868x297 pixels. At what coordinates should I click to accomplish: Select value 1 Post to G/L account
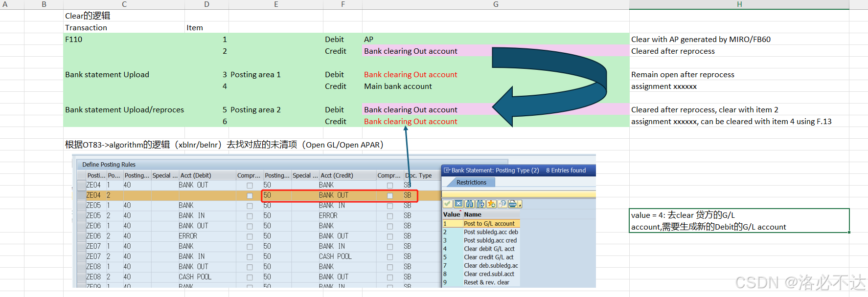click(x=481, y=223)
